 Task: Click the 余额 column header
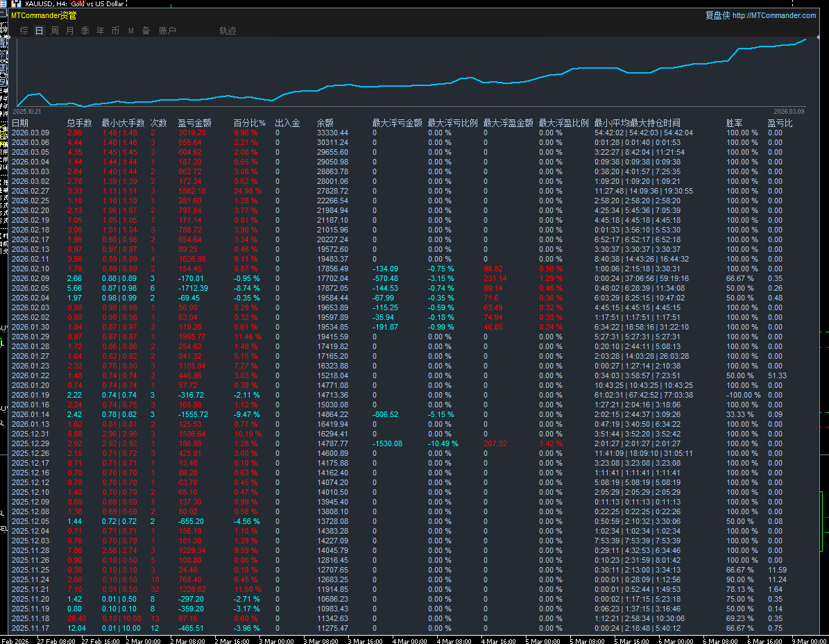pyautogui.click(x=325, y=123)
